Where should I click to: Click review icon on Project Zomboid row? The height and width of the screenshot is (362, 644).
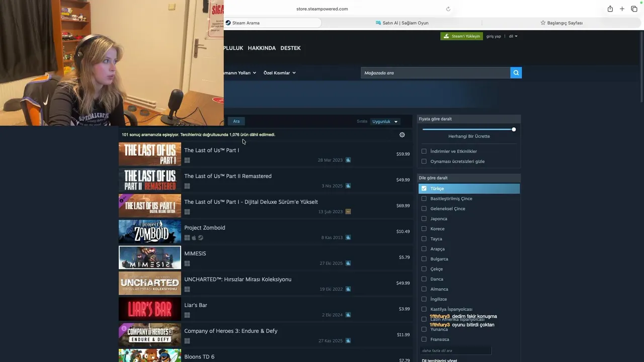tap(348, 238)
